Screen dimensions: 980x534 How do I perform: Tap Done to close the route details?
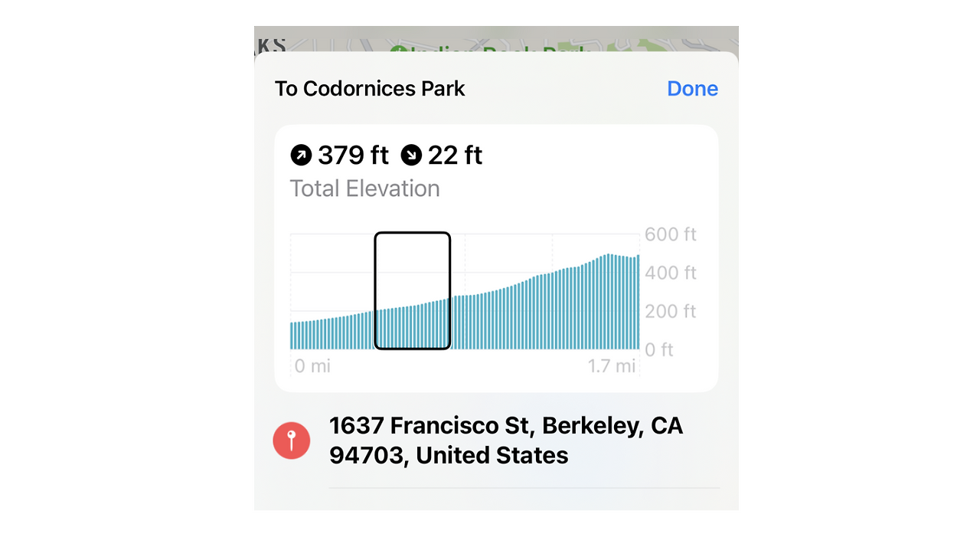coord(692,89)
